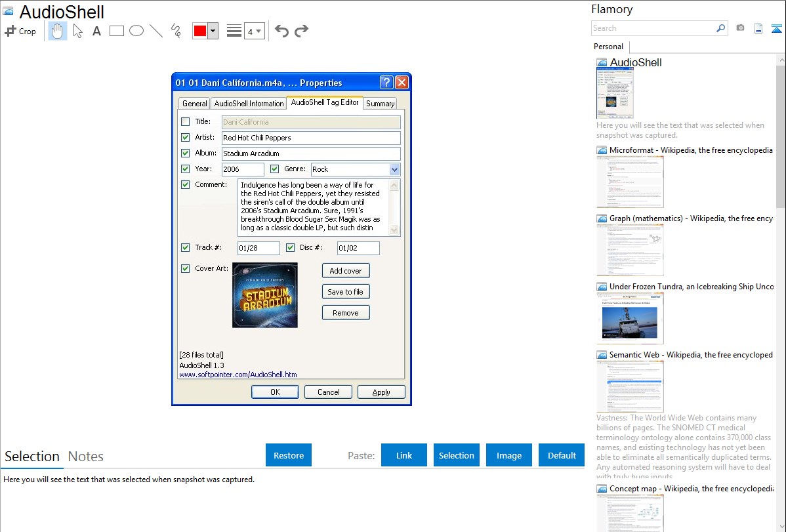Toggle the Year checkbox
Image resolution: width=786 pixels, height=532 pixels.
pos(186,169)
